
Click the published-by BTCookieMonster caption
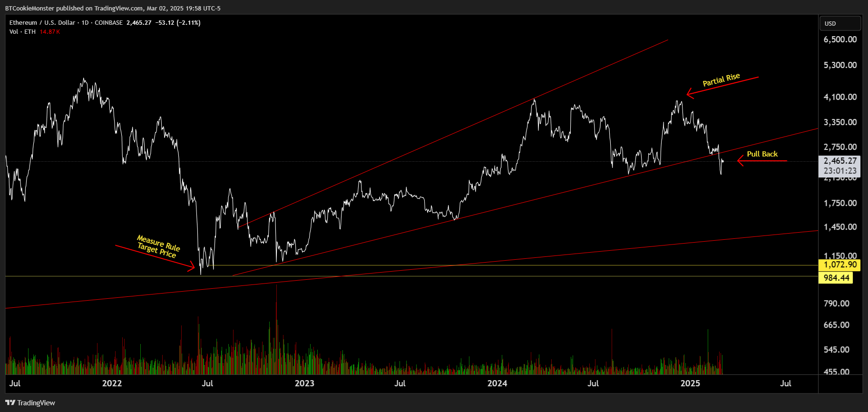pyautogui.click(x=113, y=8)
